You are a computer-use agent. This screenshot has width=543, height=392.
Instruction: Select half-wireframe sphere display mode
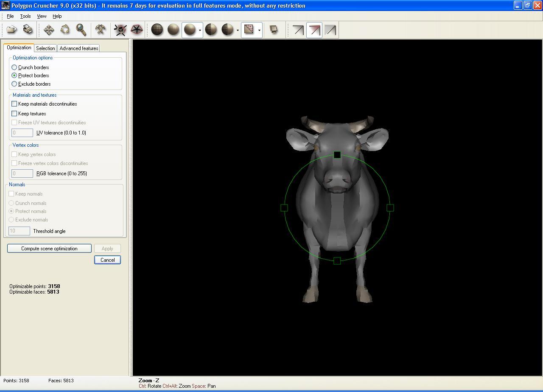[227, 30]
